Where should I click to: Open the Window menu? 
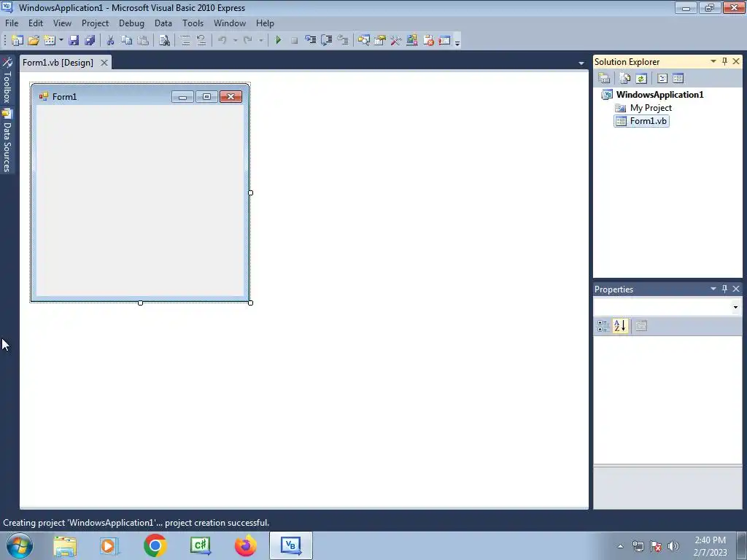pyautogui.click(x=230, y=23)
